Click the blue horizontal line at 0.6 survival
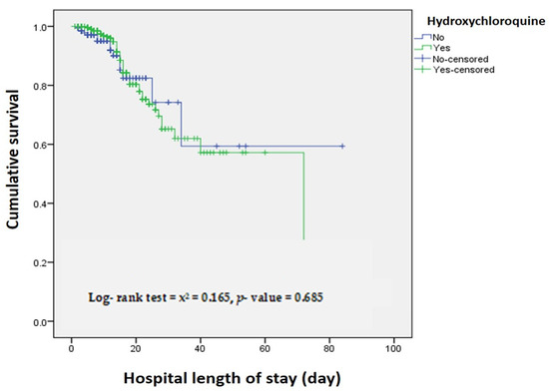Viewport: 549px width, 392px height. pyautogui.click(x=262, y=147)
